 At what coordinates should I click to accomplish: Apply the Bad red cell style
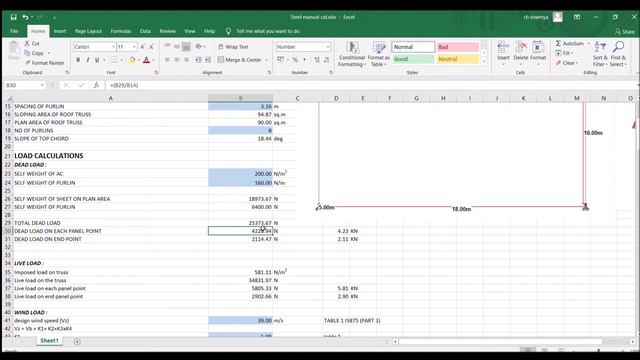pos(458,47)
